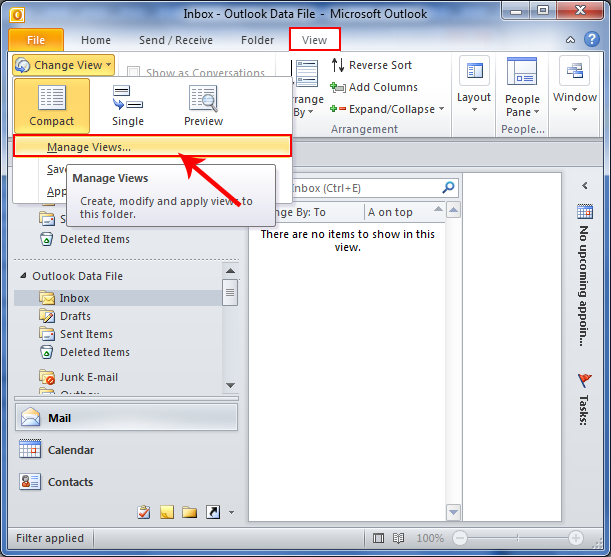Screen dimensions: 611x557
Task: Click the search magnifier icon
Action: coord(449,187)
